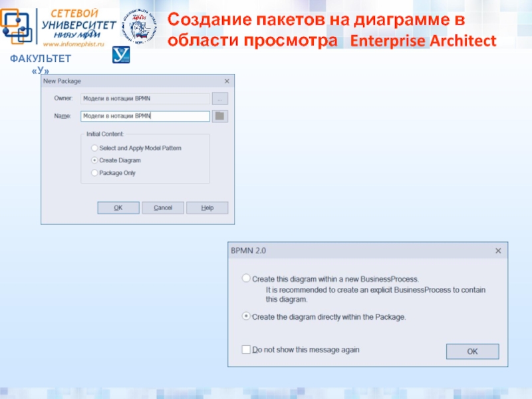This screenshot has height=399, width=532.
Task: Open the www.infomephist.ru link
Action: pyautogui.click(x=73, y=44)
